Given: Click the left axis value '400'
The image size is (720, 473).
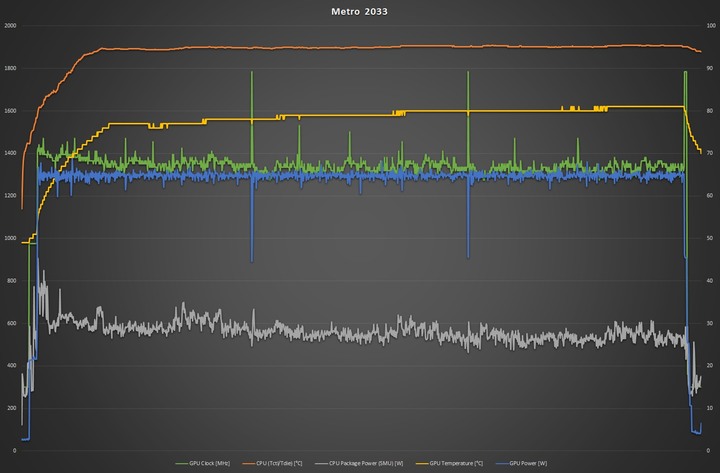Looking at the screenshot, I should (x=11, y=366).
